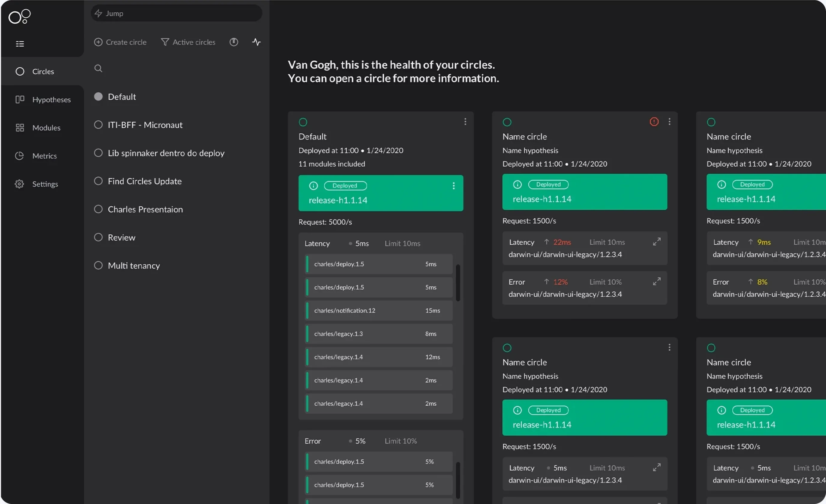Click the green status circle on Default card
Viewport: 826px width, 504px height.
coord(303,122)
